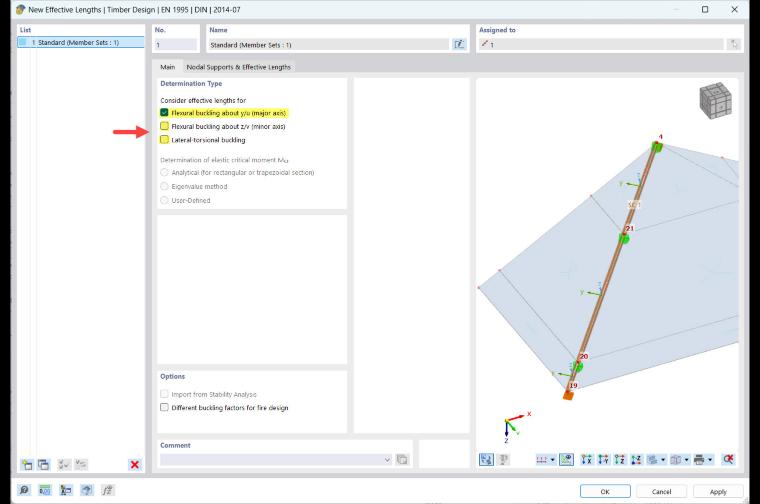
Task: Set view in Y direction
Action: [x=603, y=459]
